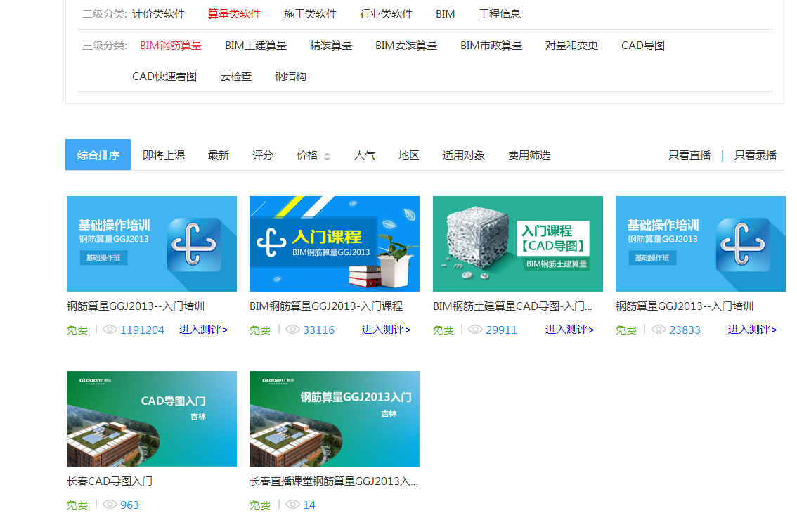The image size is (797, 532).
Task: Select the CAD导图 subcategory
Action: pyautogui.click(x=643, y=46)
